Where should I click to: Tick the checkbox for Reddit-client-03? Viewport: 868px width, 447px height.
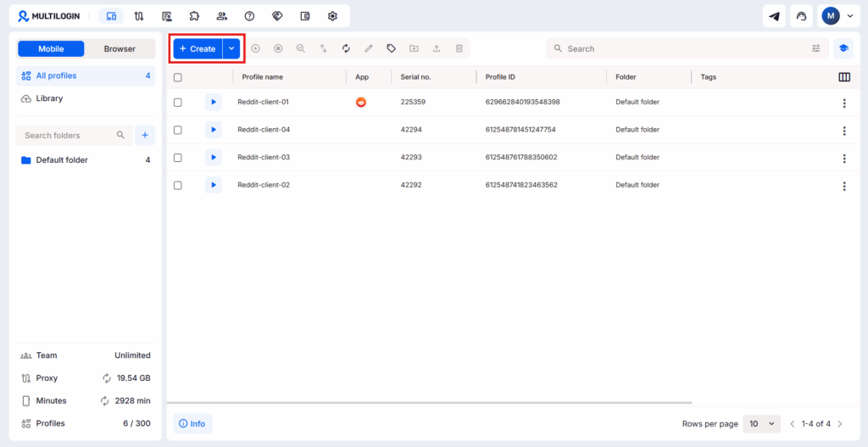click(x=178, y=158)
